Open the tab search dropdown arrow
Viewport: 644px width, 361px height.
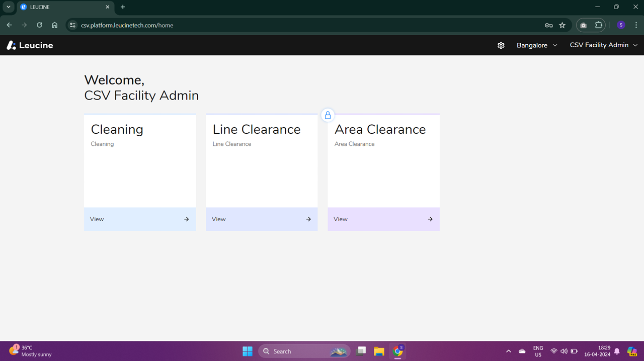(9, 7)
